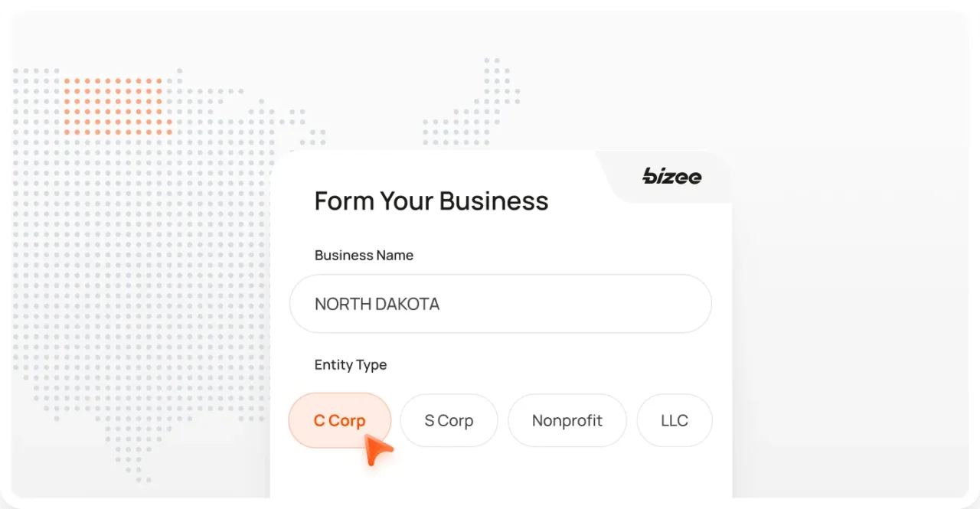
Task: Click the rounded business name text box outline
Action: [x=501, y=277]
